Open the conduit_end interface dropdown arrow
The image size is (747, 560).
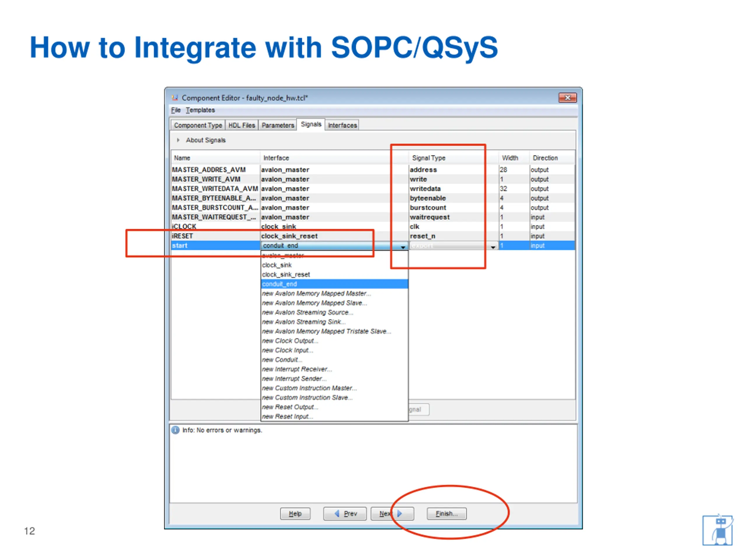(403, 247)
